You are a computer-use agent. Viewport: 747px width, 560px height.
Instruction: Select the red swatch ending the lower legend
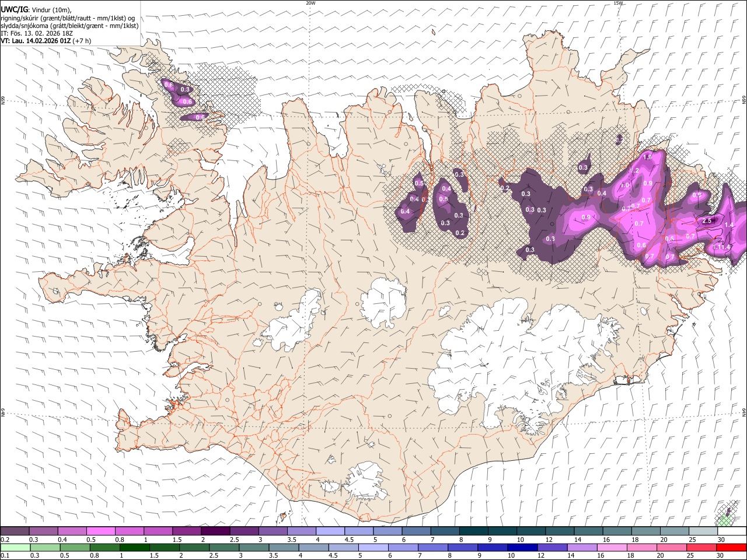[x=731, y=548]
